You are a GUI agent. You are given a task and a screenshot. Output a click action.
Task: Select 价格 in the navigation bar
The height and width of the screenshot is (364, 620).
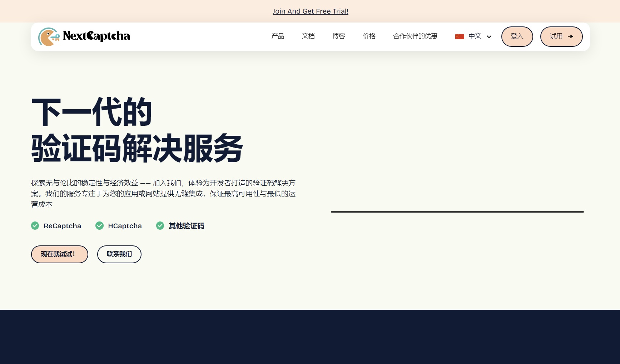point(369,36)
